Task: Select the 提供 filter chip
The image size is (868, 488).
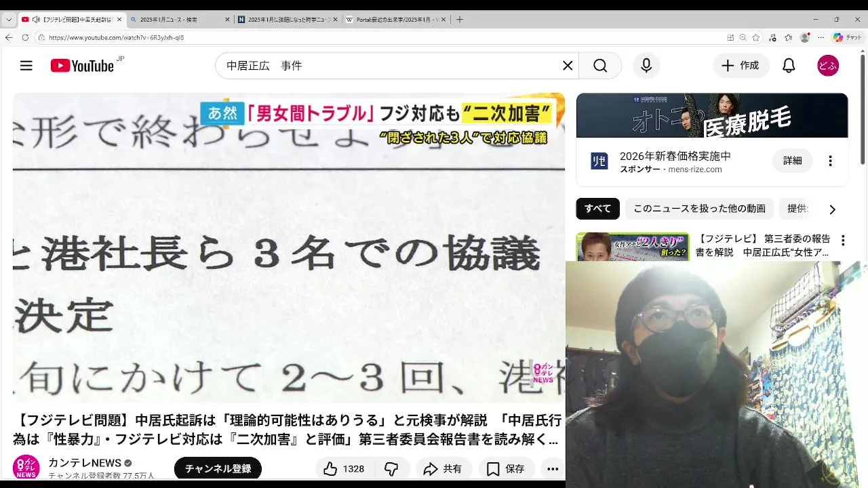Action: point(797,209)
